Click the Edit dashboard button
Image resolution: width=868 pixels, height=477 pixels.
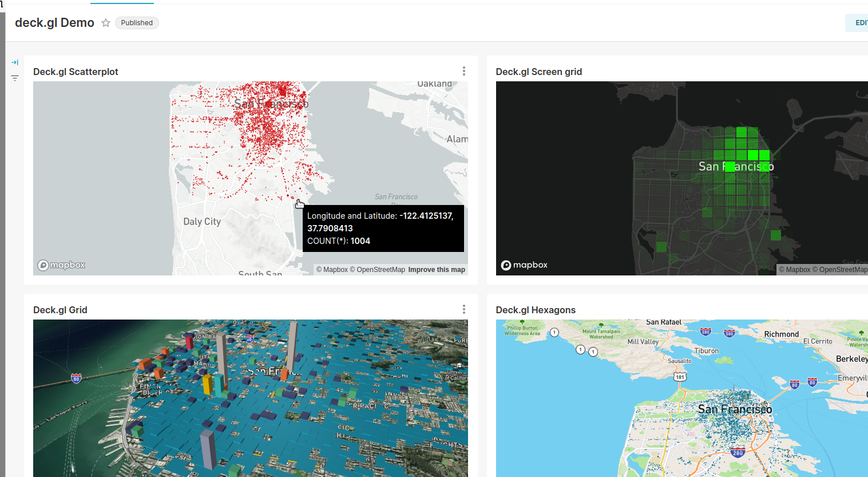point(858,23)
